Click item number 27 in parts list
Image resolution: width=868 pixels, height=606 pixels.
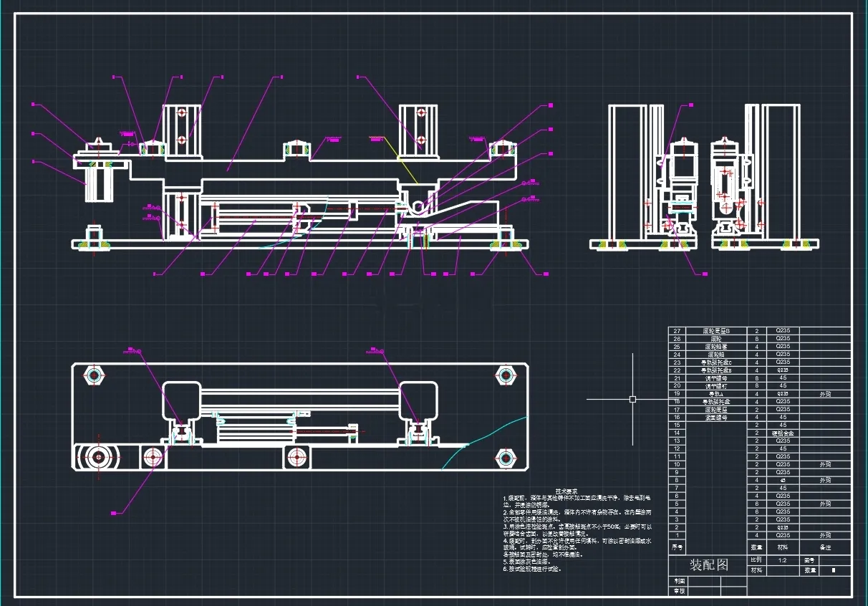(677, 331)
